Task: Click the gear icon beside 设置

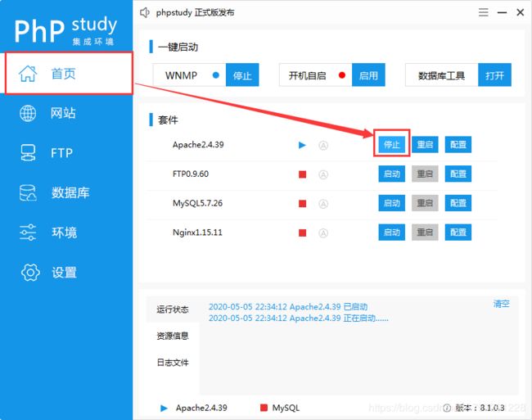Action: (30, 273)
